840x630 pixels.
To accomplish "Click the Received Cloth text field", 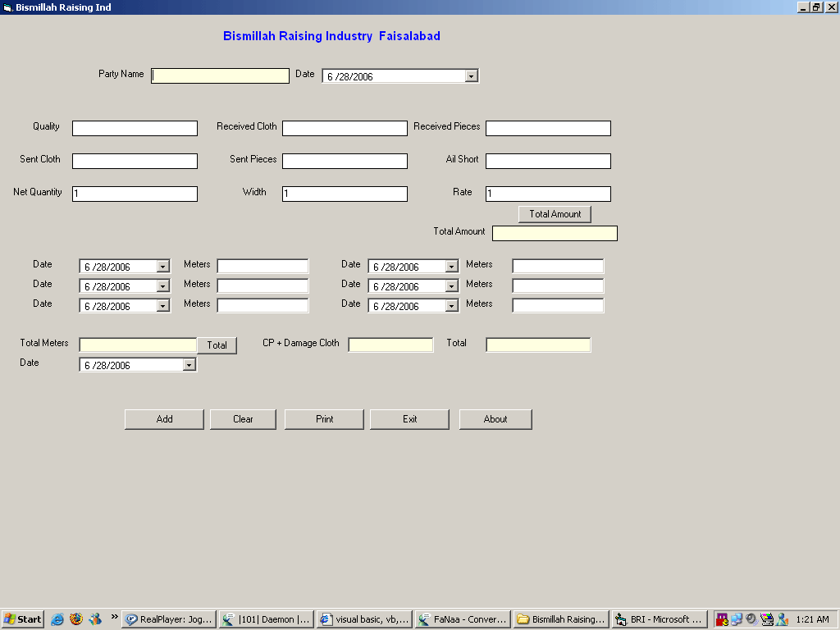I will (x=345, y=128).
